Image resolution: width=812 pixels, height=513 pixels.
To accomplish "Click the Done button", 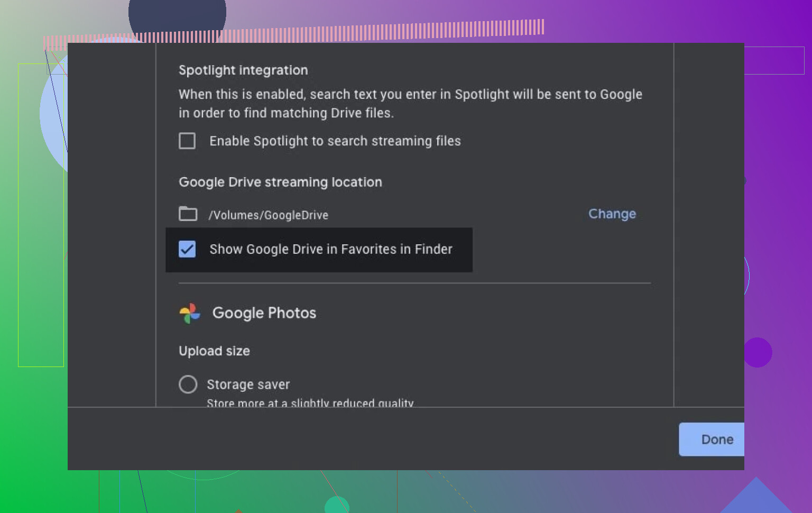I will click(712, 439).
